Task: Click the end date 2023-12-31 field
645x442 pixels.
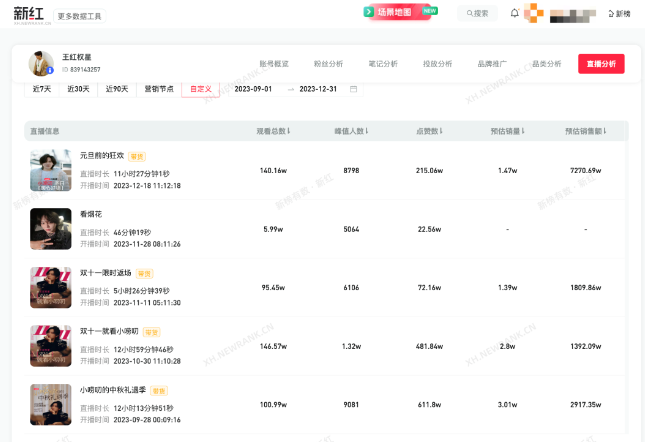Action: (318, 89)
